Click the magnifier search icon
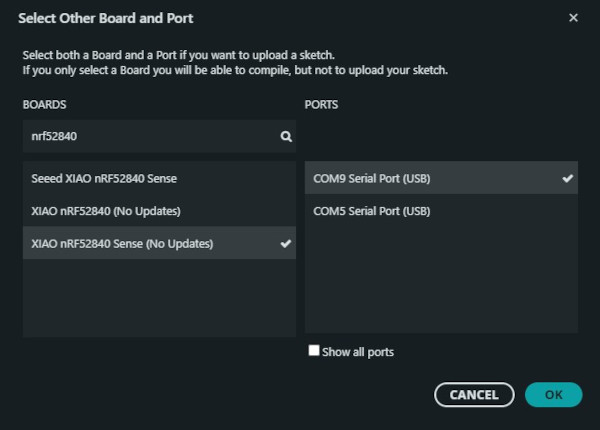The height and width of the screenshot is (430, 600). tap(285, 136)
